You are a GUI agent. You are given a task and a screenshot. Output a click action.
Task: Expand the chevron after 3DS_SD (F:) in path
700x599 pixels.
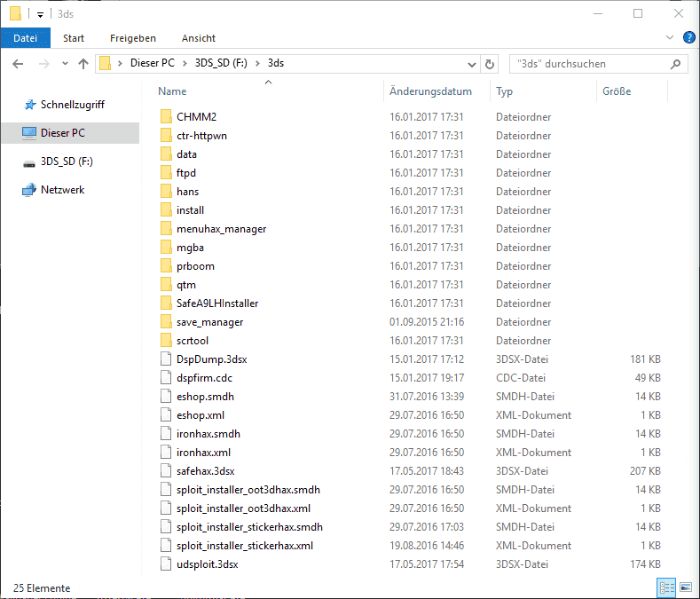coord(257,63)
